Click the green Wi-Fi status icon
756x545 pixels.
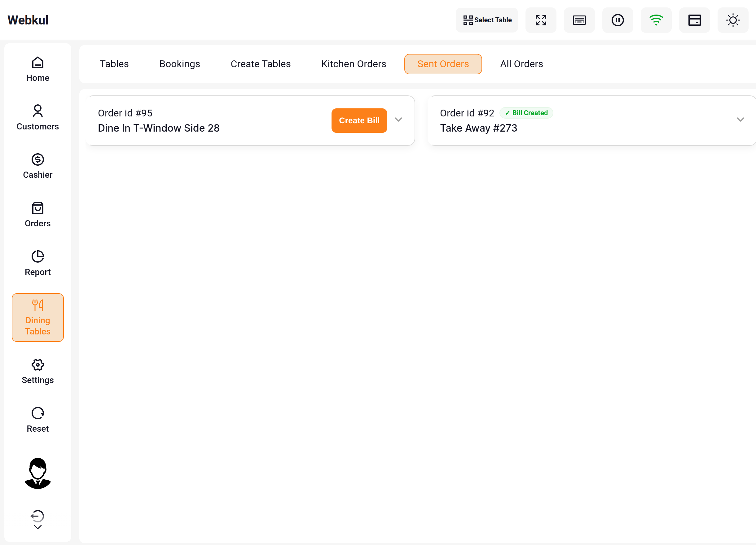(x=656, y=20)
